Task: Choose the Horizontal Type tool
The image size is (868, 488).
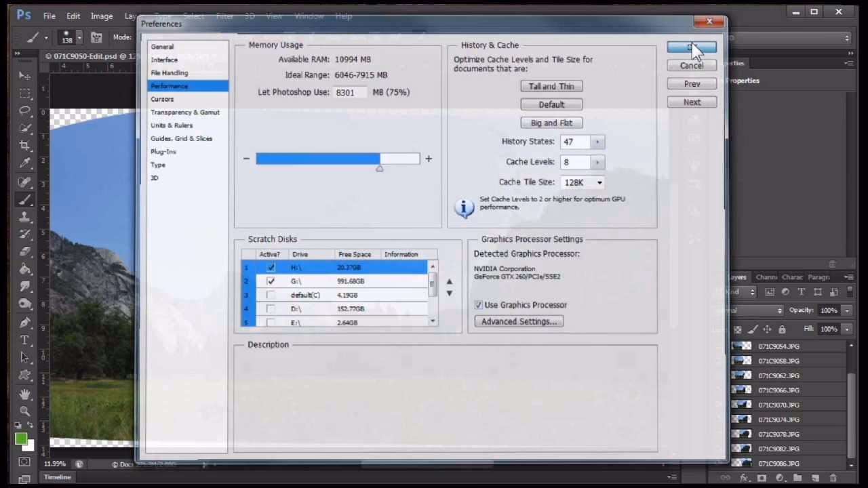Action: [25, 340]
